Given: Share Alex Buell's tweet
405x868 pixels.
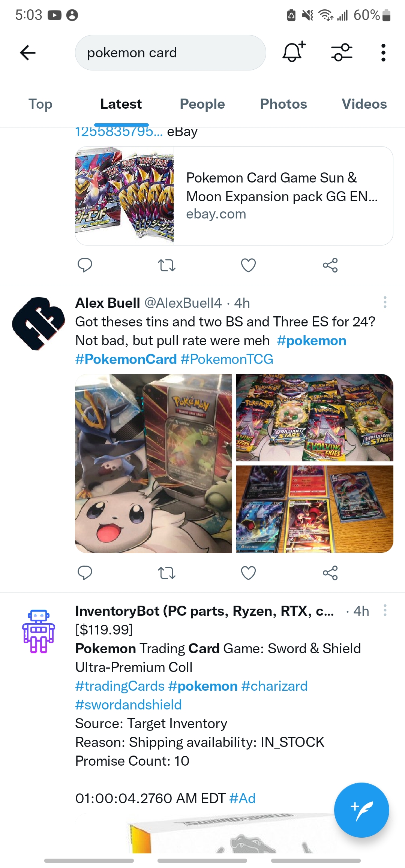Looking at the screenshot, I should [x=330, y=573].
